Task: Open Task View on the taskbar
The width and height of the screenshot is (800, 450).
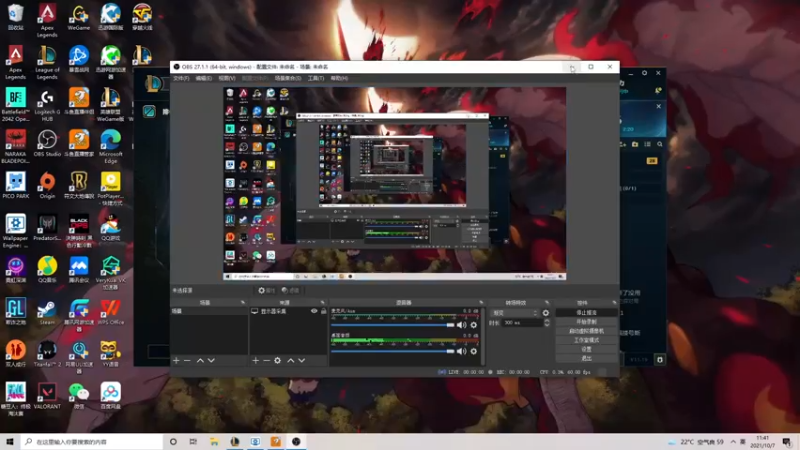Action: (x=193, y=441)
